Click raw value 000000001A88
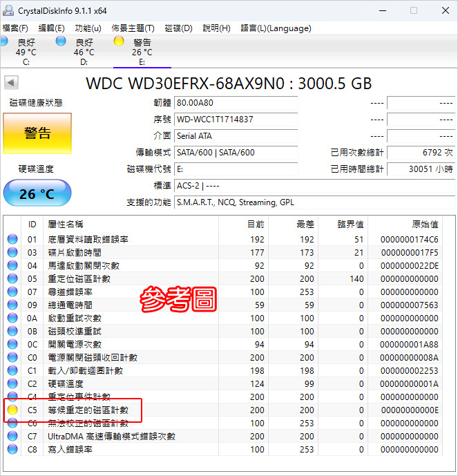This screenshot has height=476, width=458. (410, 345)
